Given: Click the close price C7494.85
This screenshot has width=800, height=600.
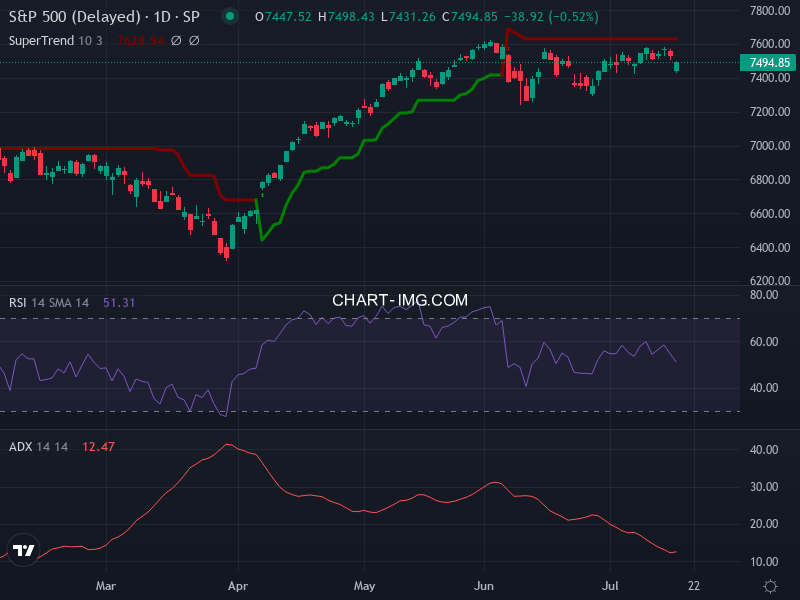Looking at the screenshot, I should click(470, 17).
